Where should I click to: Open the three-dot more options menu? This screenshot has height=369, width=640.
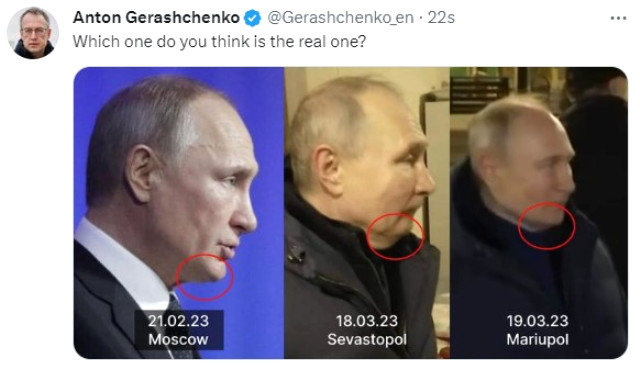click(618, 18)
